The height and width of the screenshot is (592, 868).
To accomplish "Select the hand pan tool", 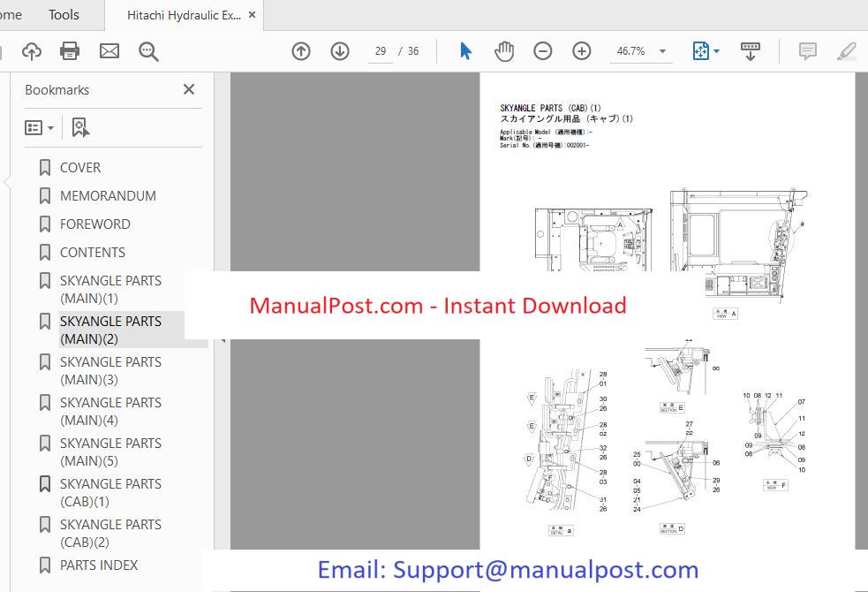I will click(504, 51).
